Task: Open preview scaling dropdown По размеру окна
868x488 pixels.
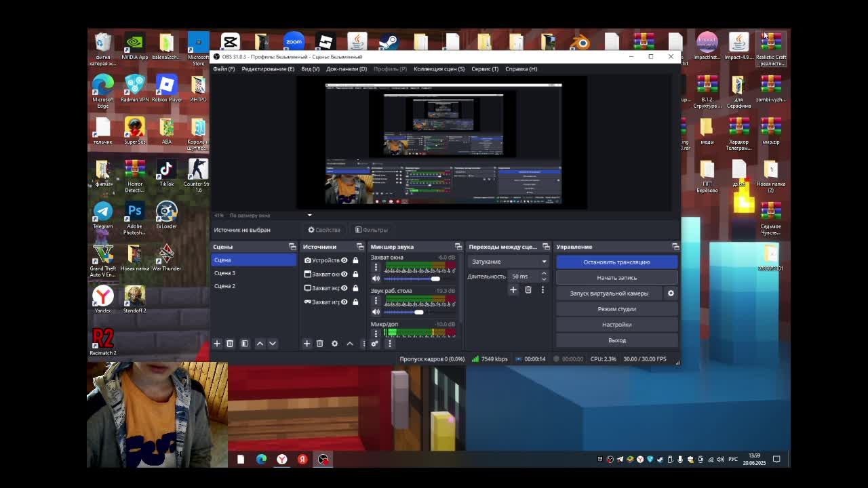Action: click(x=270, y=215)
